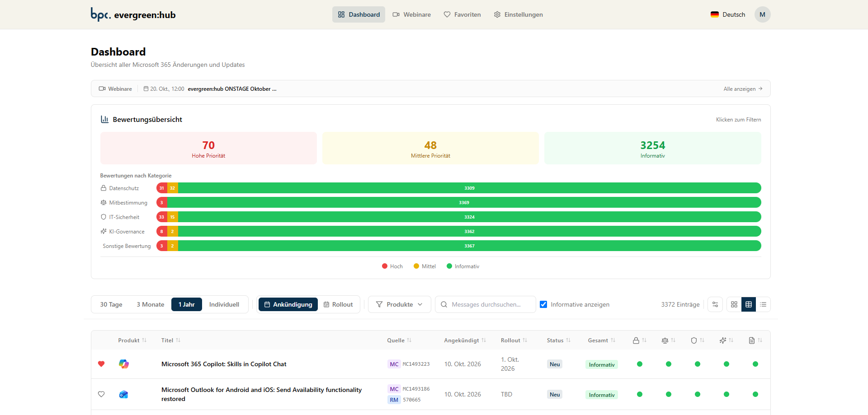This screenshot has height=415, width=868.
Task: Switch to table view
Action: click(x=749, y=304)
